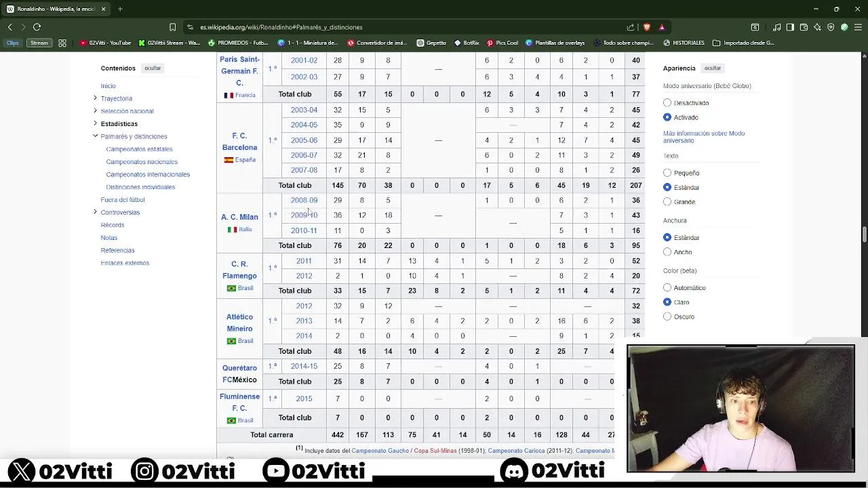Screen dimensions: 868x488
Task: Select Pequeño text size
Action: (x=667, y=173)
